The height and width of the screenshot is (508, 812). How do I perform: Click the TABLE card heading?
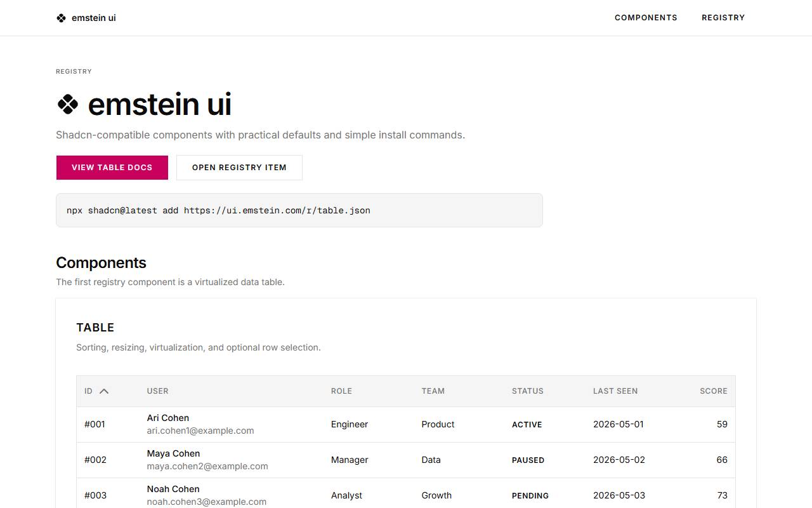coord(95,328)
